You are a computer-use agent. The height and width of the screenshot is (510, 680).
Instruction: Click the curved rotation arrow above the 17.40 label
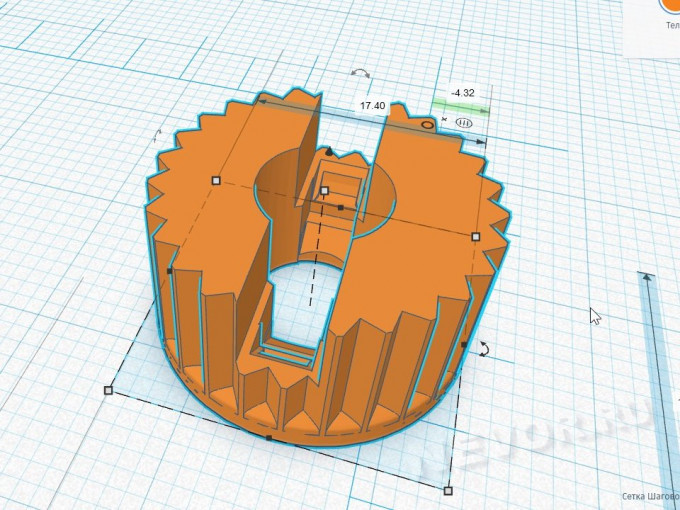coord(360,72)
